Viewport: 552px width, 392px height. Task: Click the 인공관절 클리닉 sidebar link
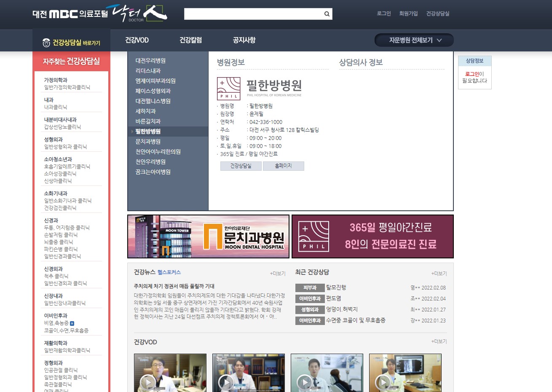(x=61, y=370)
